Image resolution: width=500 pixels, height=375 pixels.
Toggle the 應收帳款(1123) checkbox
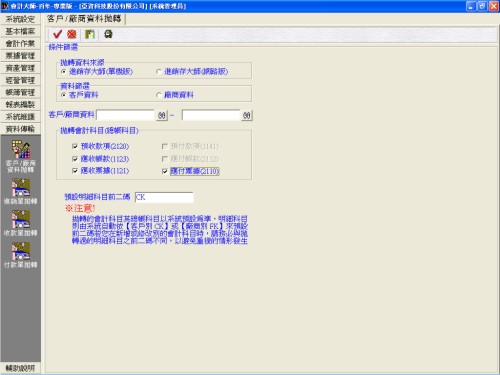[75, 159]
